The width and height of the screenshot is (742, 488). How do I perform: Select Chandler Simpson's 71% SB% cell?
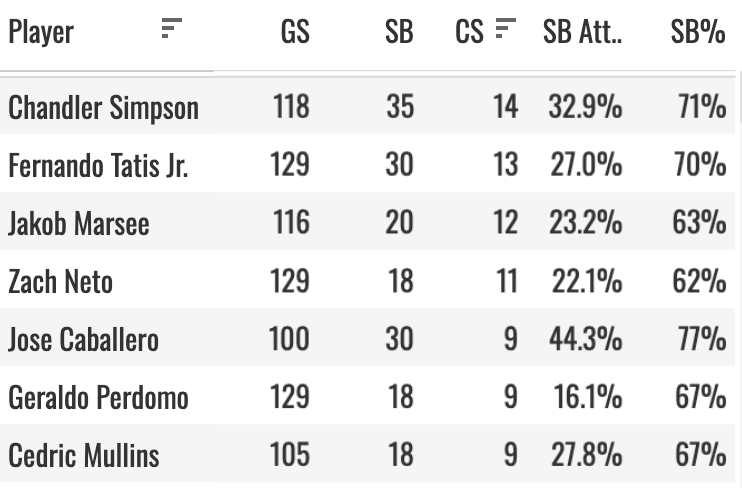pos(702,106)
